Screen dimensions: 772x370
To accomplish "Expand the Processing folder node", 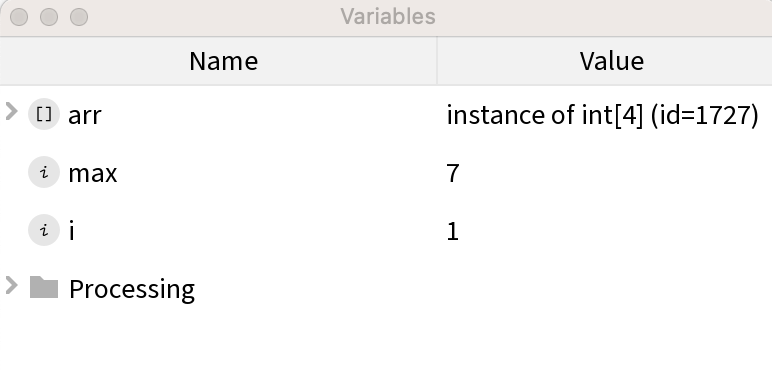I will [11, 285].
